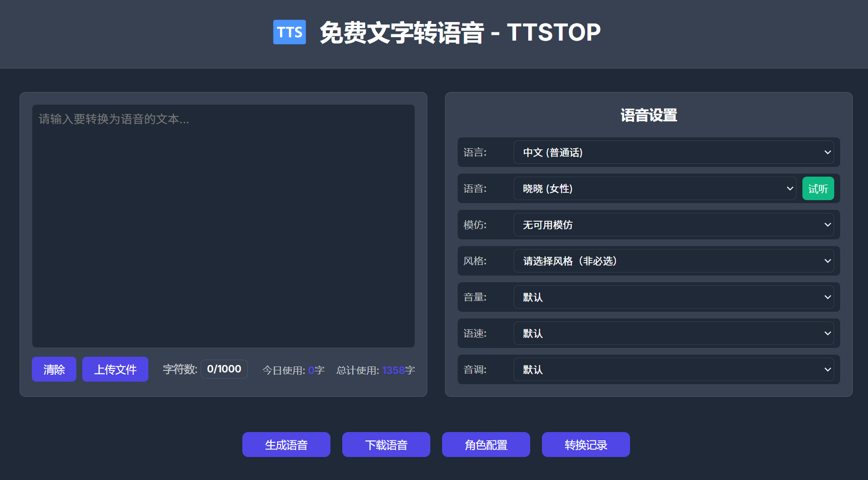Expand the 语速 speech rate dropdown
Screen dimensions: 868x480
tap(674, 333)
